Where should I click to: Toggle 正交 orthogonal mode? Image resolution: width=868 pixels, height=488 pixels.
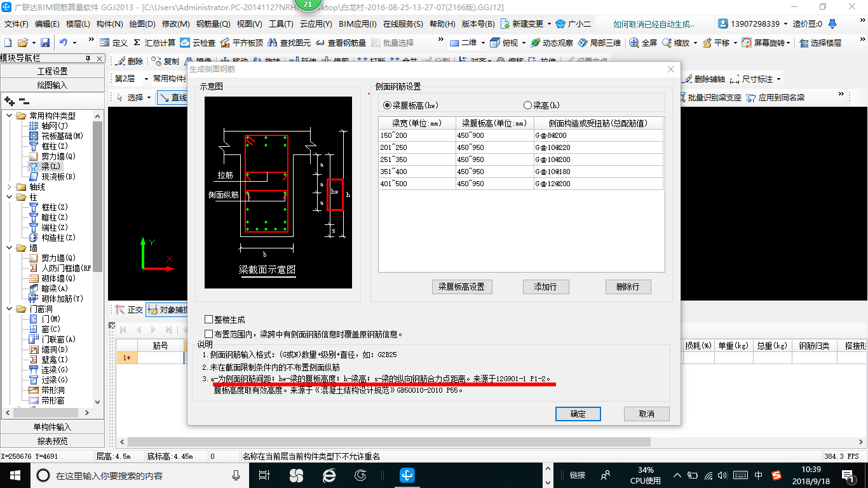tap(129, 310)
